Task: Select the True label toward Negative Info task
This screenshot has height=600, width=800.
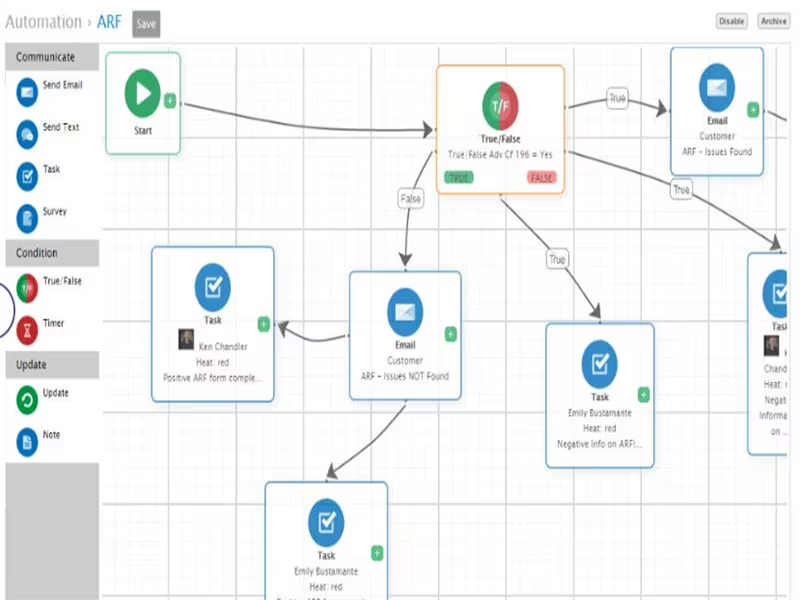Action: point(557,259)
